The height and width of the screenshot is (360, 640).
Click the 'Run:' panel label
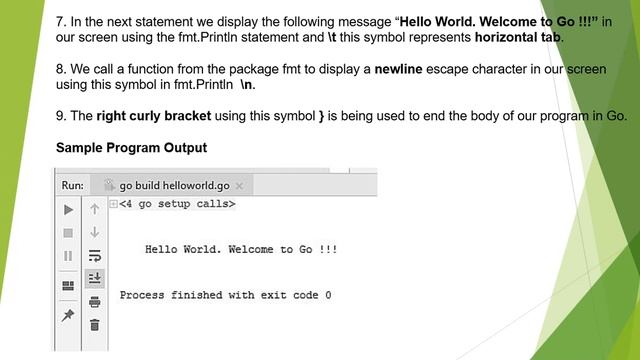click(73, 185)
